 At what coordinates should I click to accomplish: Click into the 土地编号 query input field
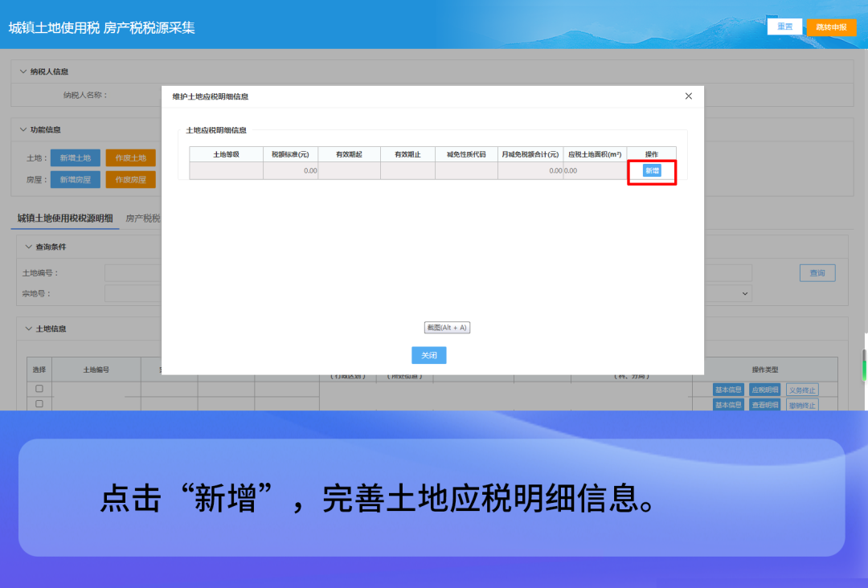(x=133, y=272)
